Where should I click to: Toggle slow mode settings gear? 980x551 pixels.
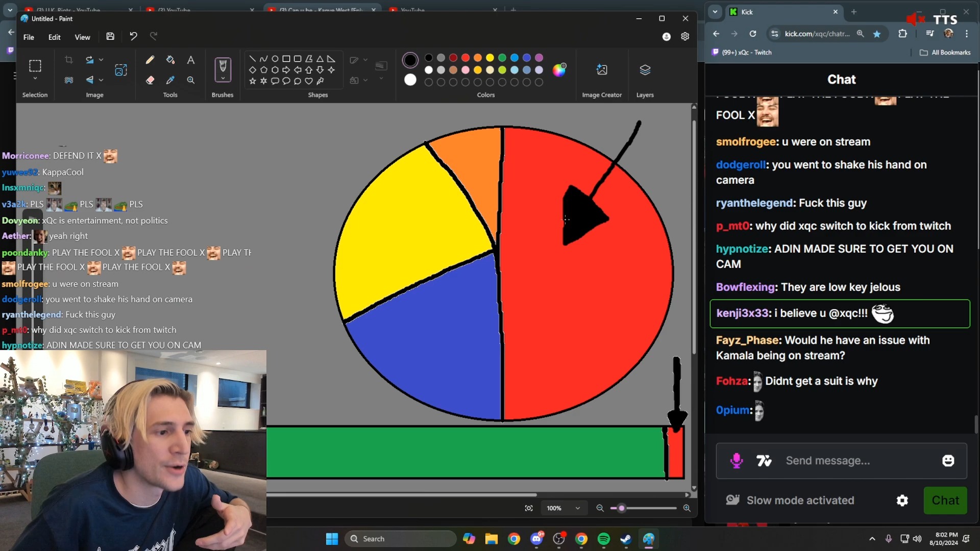click(902, 500)
